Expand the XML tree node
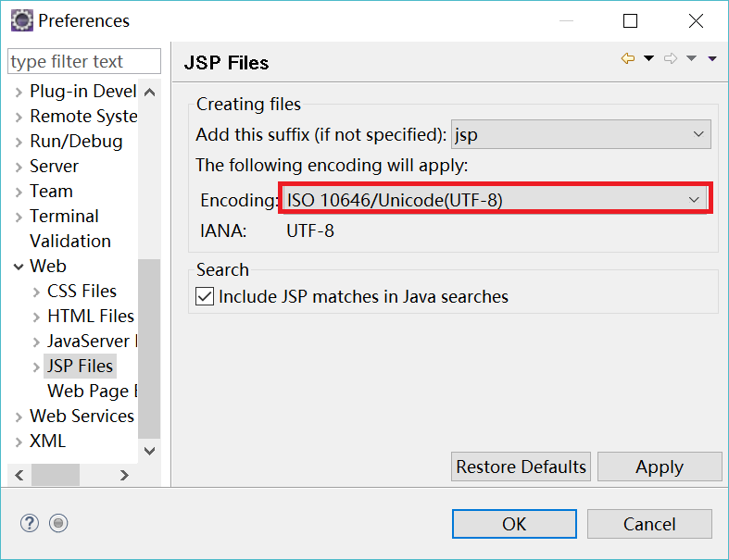Screen dimensions: 729x560 tap(19, 442)
